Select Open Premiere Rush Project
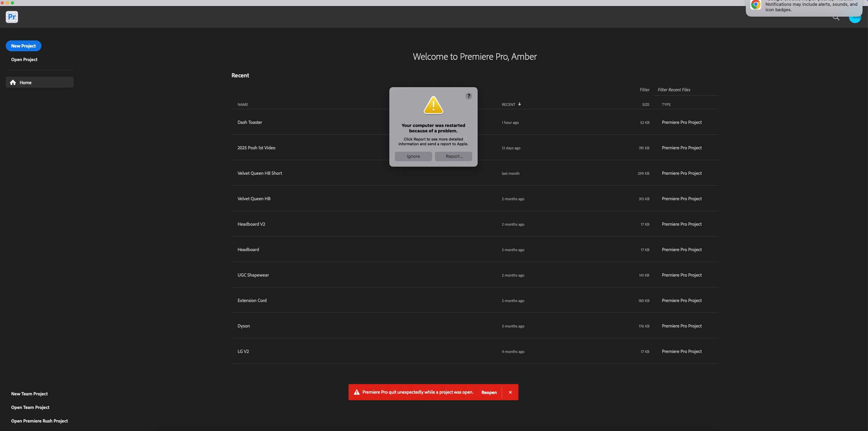This screenshot has height=431, width=868. click(39, 421)
